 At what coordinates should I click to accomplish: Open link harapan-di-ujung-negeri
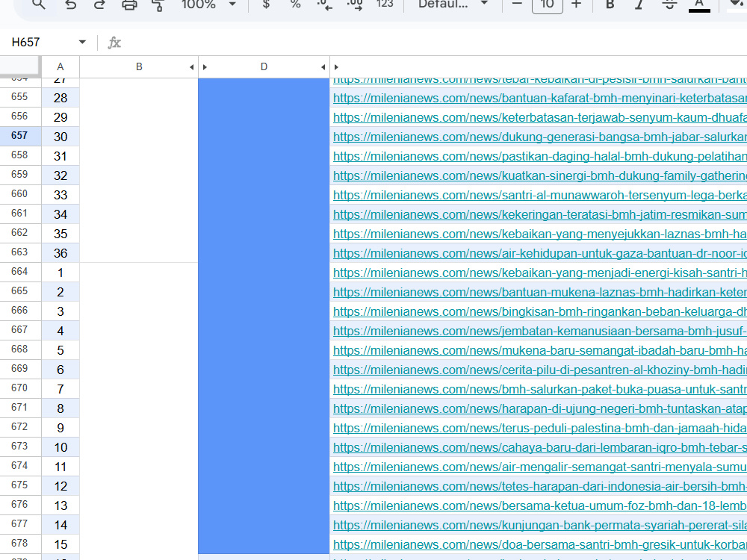coord(540,409)
